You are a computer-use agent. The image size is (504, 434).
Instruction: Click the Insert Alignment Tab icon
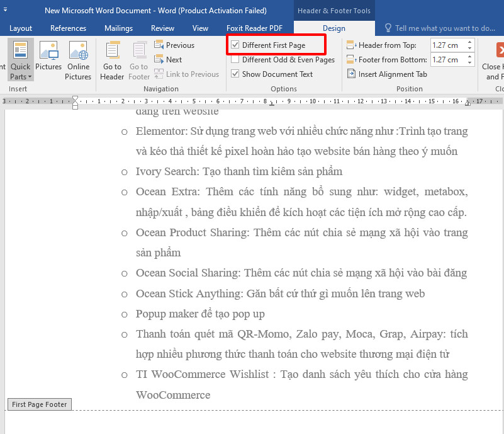(x=351, y=74)
